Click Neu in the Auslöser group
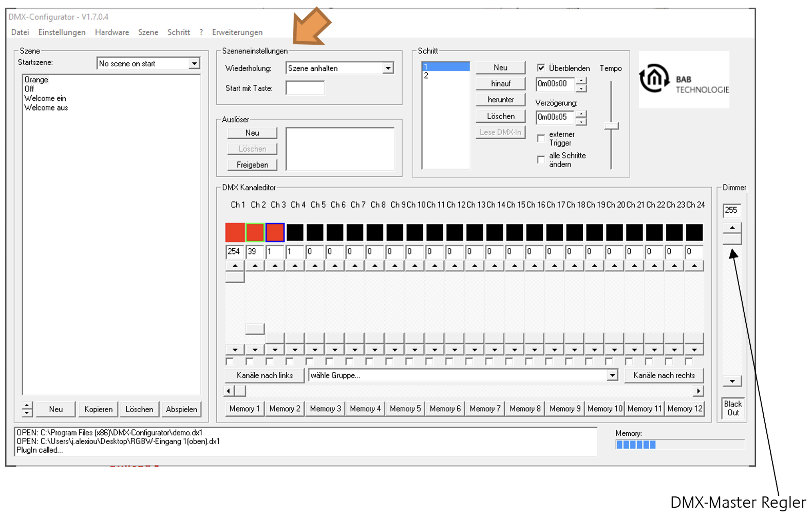This screenshot has height=517, width=812. click(x=252, y=133)
